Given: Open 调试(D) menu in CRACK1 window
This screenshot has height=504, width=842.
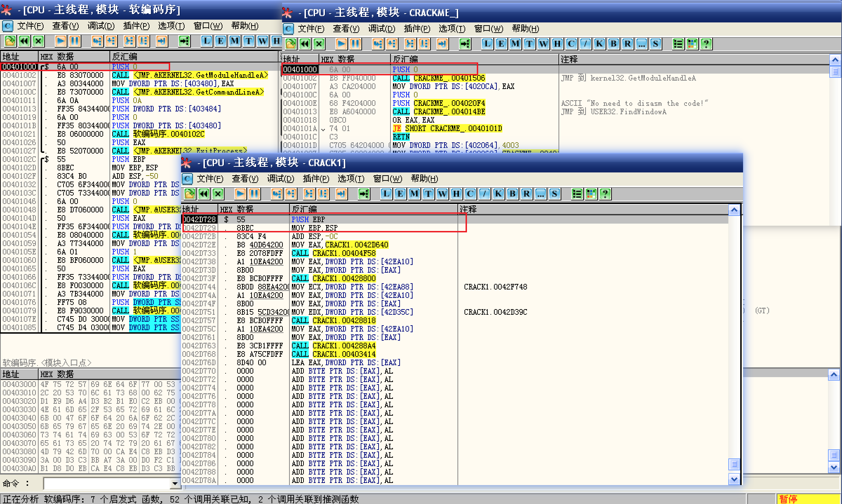Looking at the screenshot, I should click(x=280, y=179).
